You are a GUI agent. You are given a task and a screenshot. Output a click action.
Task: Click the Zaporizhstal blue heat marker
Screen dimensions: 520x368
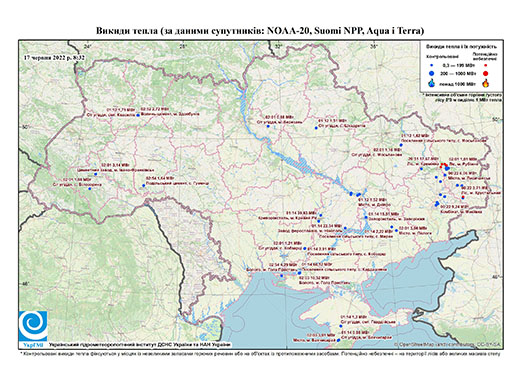click(366, 217)
